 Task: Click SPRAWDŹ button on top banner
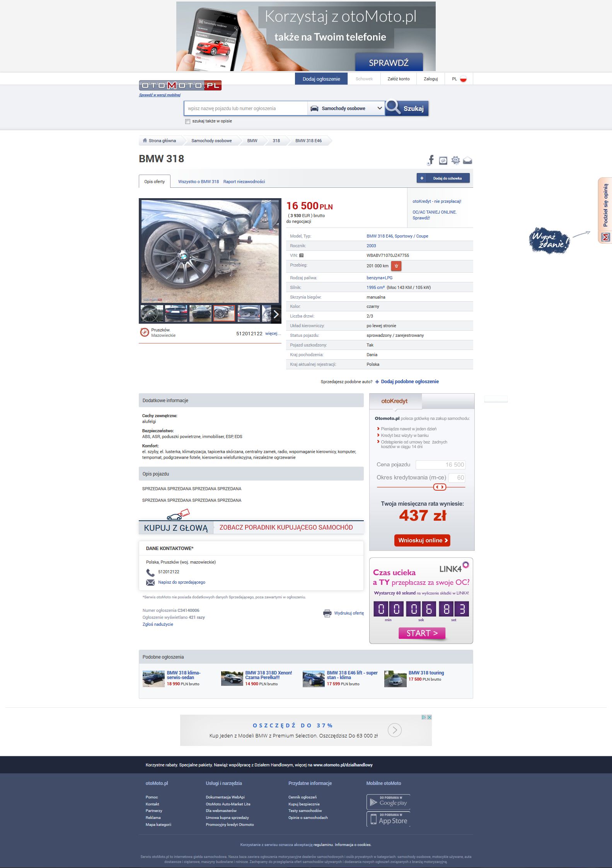click(389, 62)
